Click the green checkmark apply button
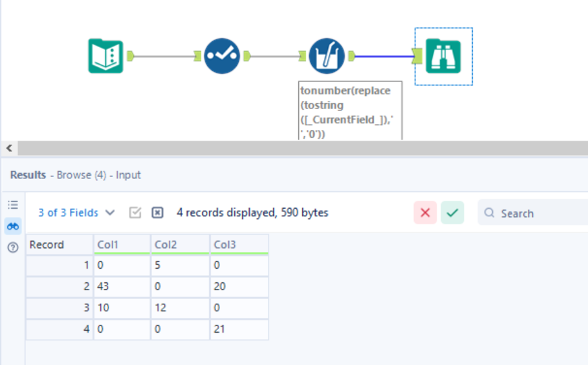Image resolution: width=588 pixels, height=365 pixels. [452, 213]
